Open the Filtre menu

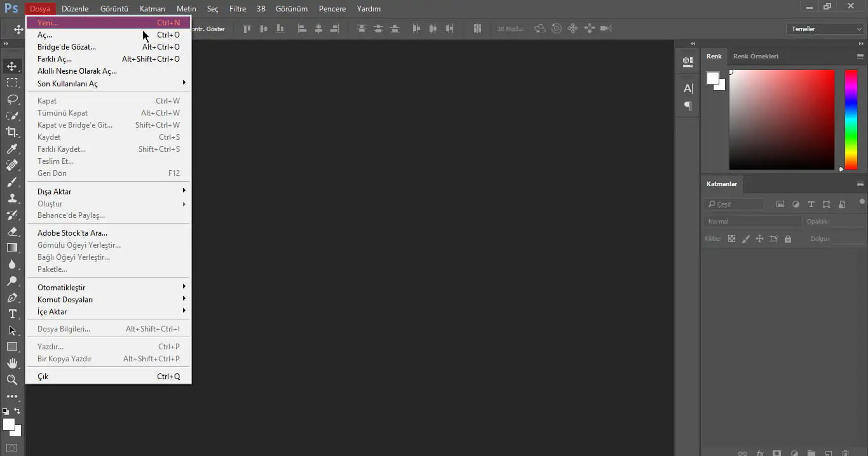tap(238, 9)
